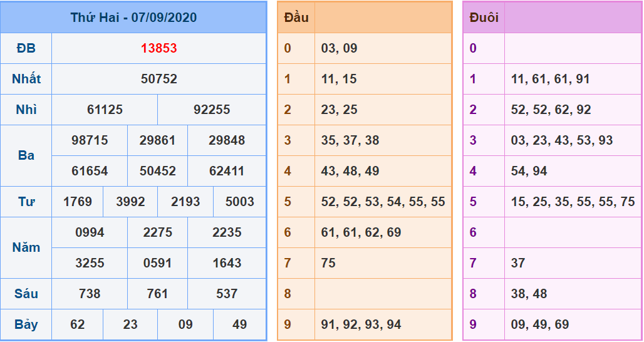
Task: Click the Đuôi column header
Action: [484, 18]
